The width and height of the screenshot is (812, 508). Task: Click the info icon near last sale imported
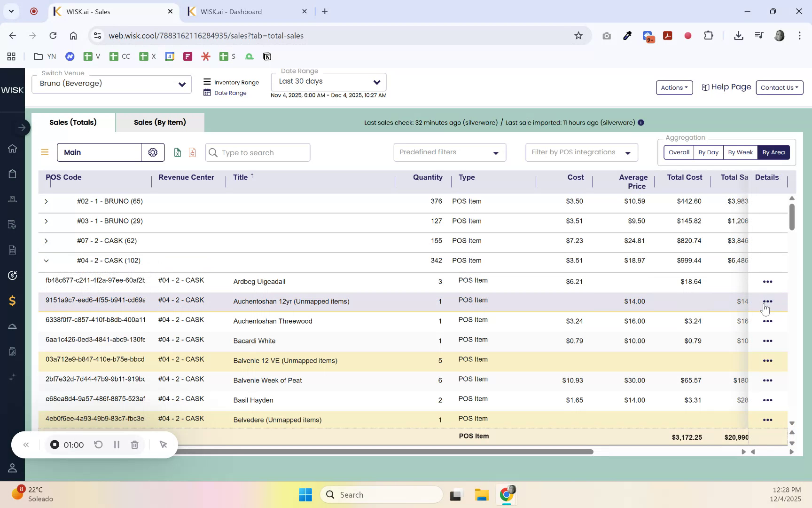pyautogui.click(x=640, y=122)
